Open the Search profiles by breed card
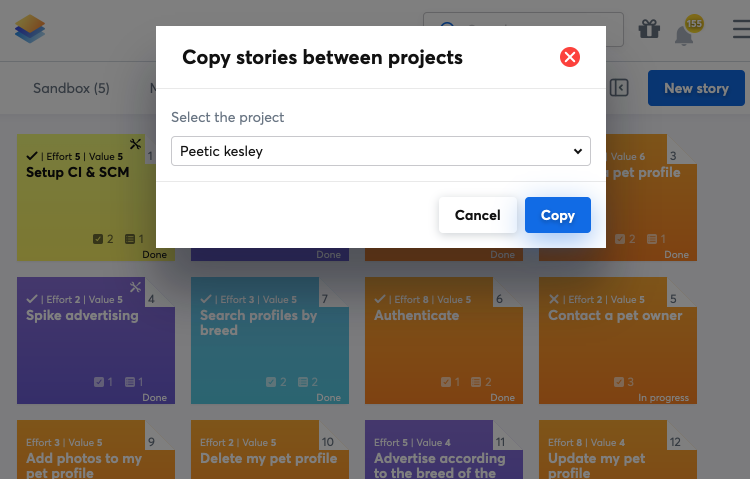Viewport: 750px width, 479px height. click(x=268, y=340)
